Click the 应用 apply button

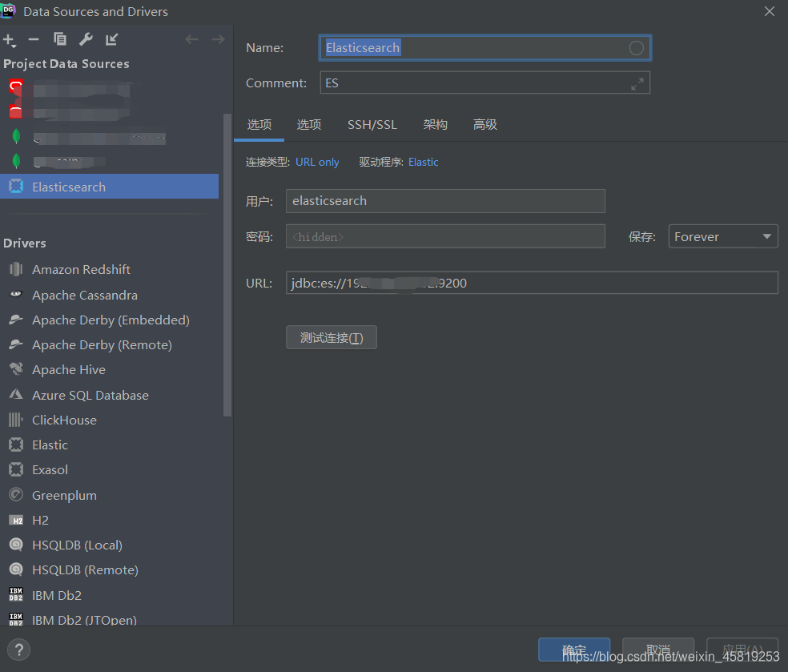742,650
